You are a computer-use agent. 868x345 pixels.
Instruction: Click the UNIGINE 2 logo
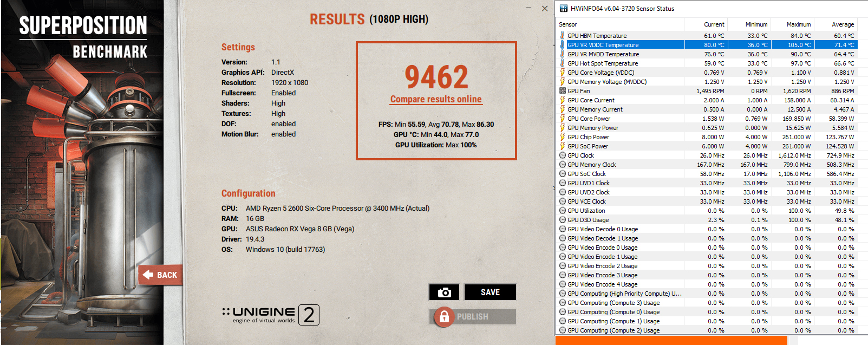coord(270,315)
